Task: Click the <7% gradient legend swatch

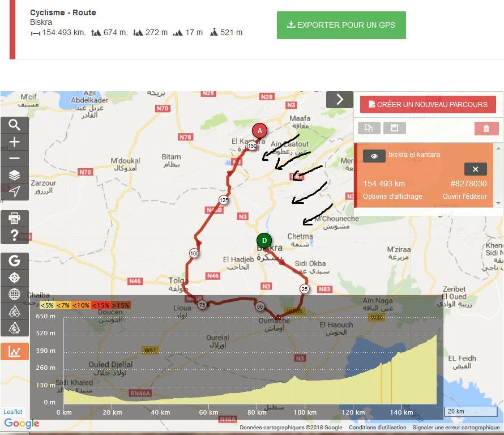Action: pos(63,305)
